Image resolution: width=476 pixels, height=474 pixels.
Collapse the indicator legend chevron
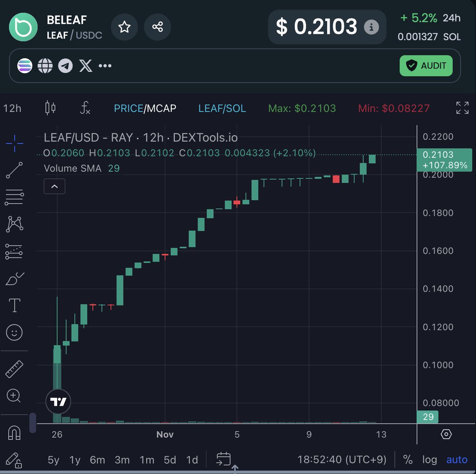click(x=55, y=186)
